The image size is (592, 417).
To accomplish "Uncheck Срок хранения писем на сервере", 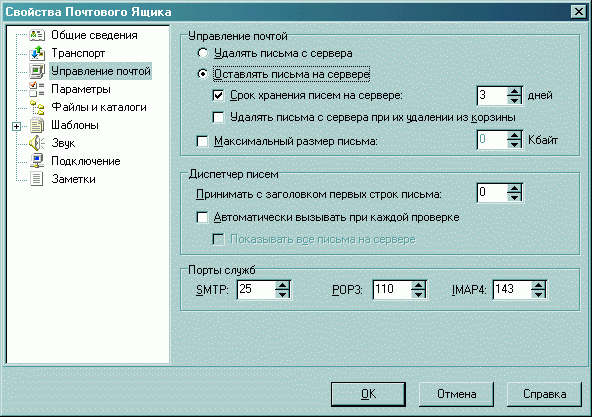I will (x=218, y=95).
